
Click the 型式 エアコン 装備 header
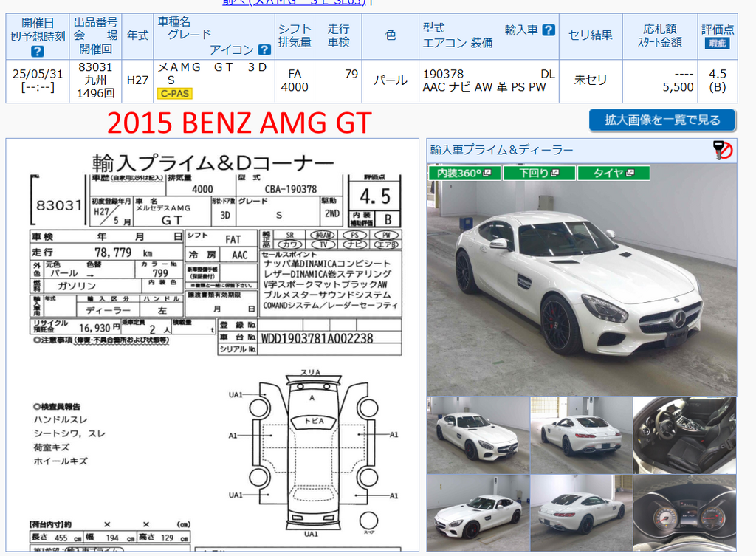pos(489,35)
